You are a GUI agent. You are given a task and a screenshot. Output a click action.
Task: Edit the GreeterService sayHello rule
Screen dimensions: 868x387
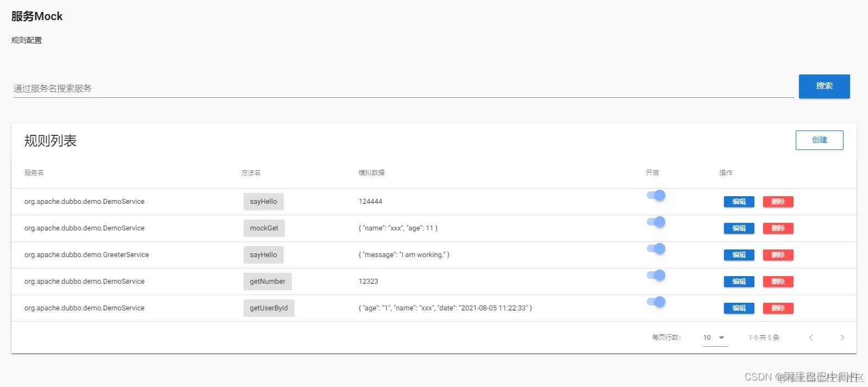[739, 255]
